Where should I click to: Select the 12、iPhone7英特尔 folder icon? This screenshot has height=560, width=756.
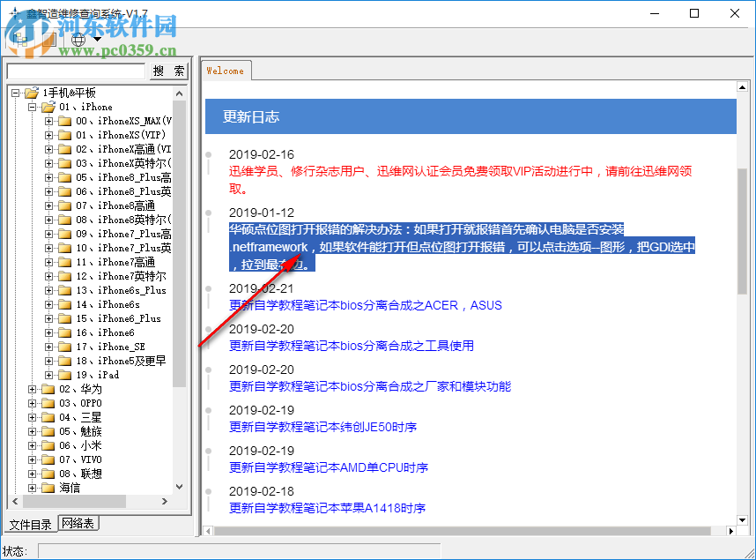tap(64, 276)
